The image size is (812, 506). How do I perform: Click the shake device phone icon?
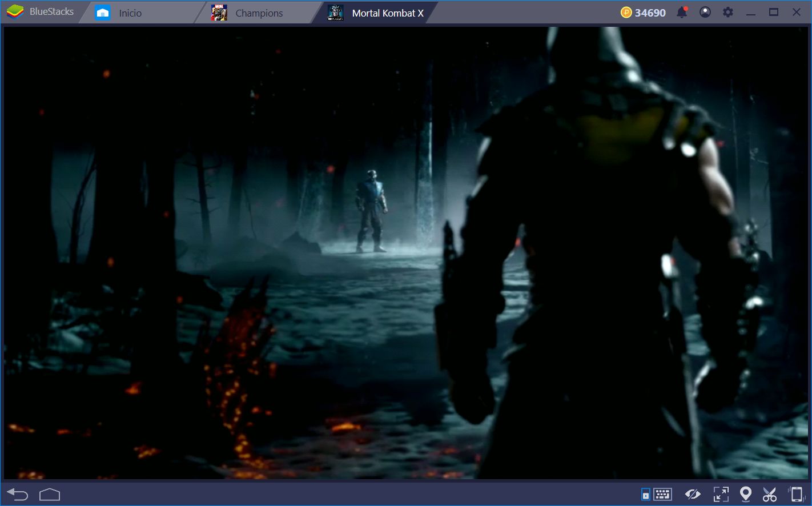(796, 494)
